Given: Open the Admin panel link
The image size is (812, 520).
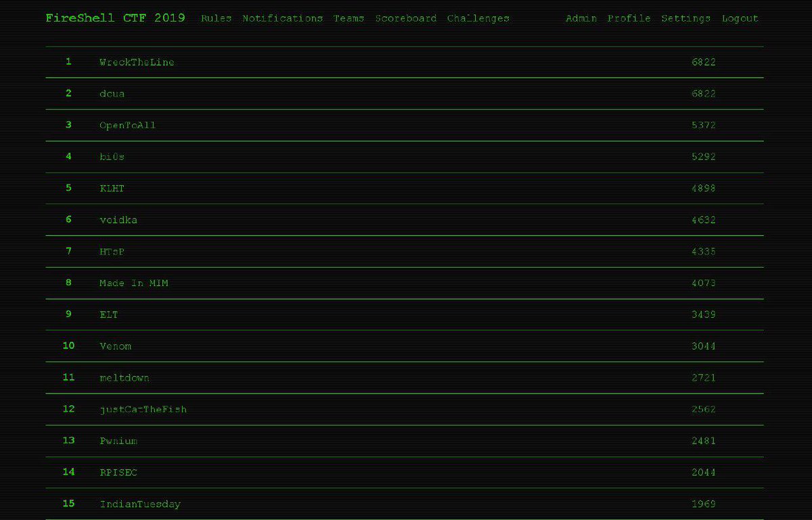Looking at the screenshot, I should point(581,18).
